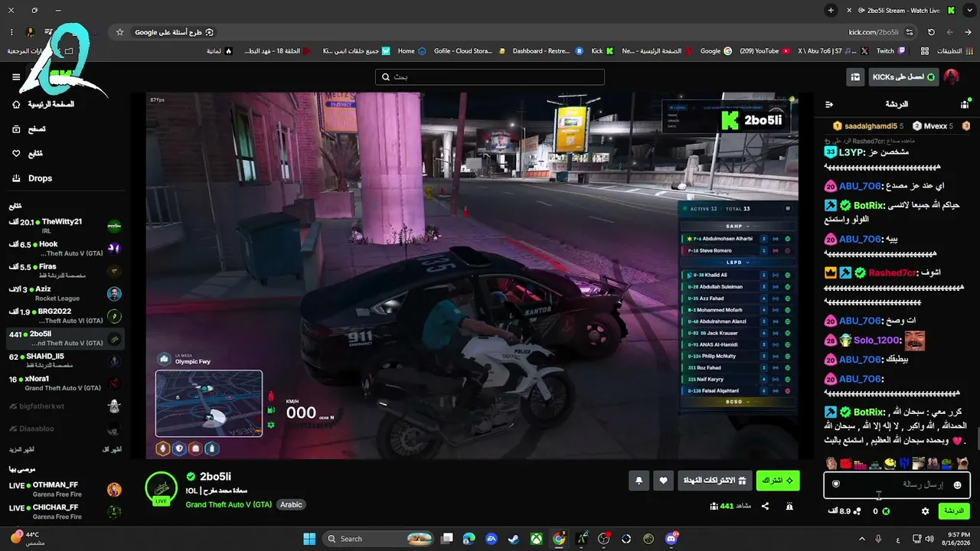Screen dimensions: 980x551
Task: Open SHAHD_II5 channel in sidebar
Action: click(x=64, y=360)
